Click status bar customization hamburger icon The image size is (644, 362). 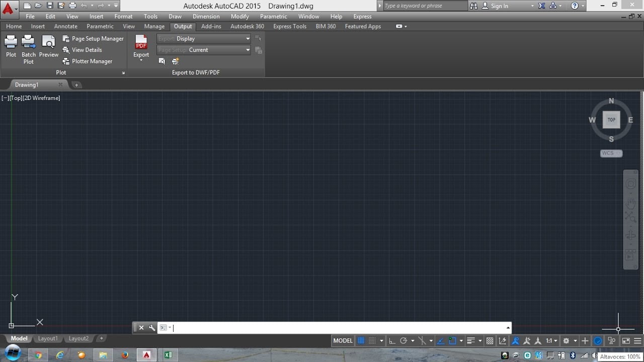(x=637, y=341)
